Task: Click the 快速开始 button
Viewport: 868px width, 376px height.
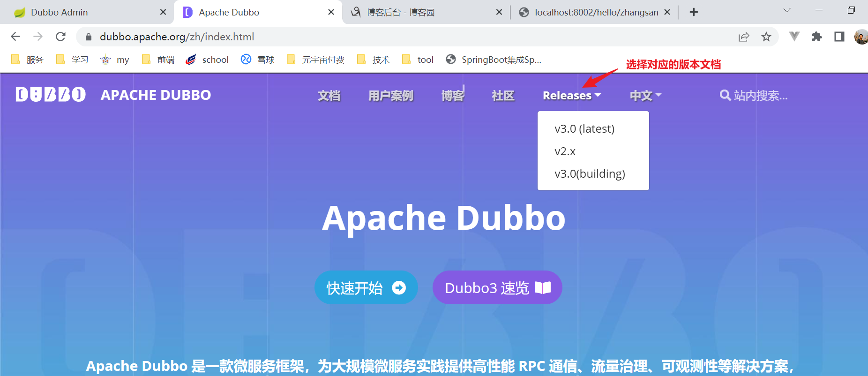Action: point(366,287)
